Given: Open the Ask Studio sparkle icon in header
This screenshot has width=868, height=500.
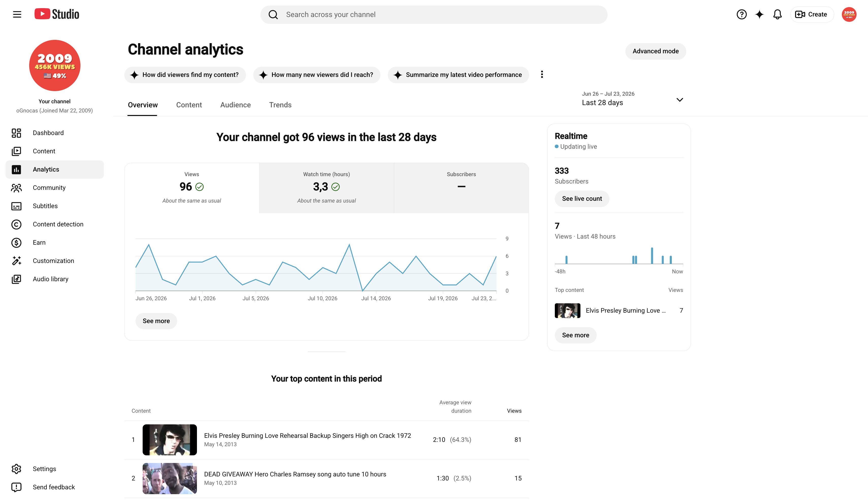Looking at the screenshot, I should (x=759, y=14).
